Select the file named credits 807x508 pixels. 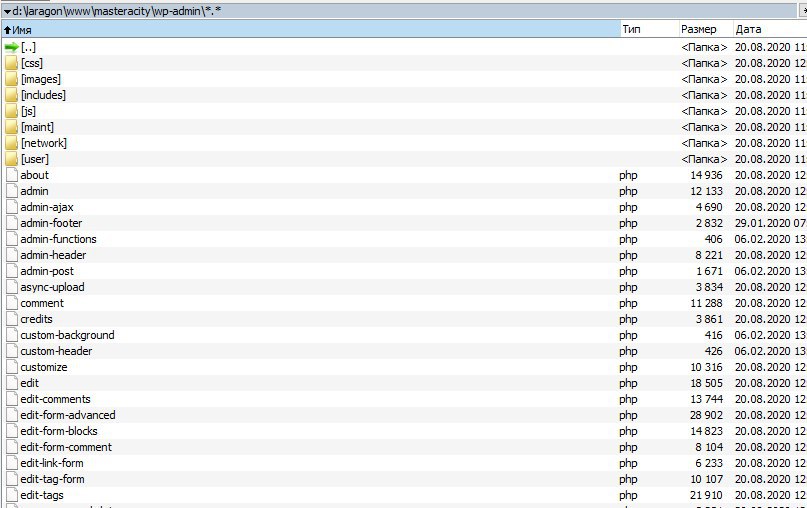36,319
